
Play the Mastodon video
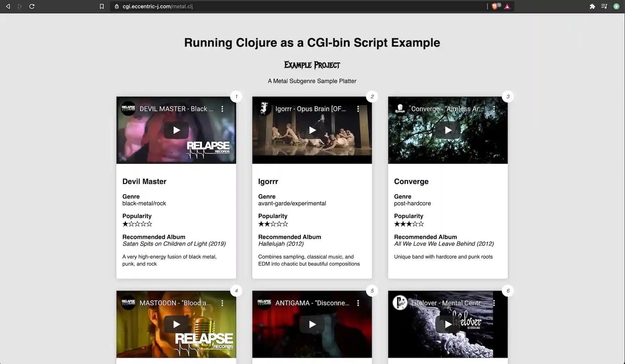pos(176,324)
